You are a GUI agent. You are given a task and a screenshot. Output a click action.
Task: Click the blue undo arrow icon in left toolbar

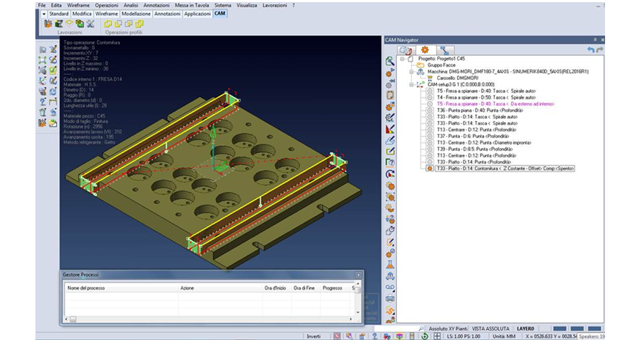pyautogui.click(x=53, y=112)
